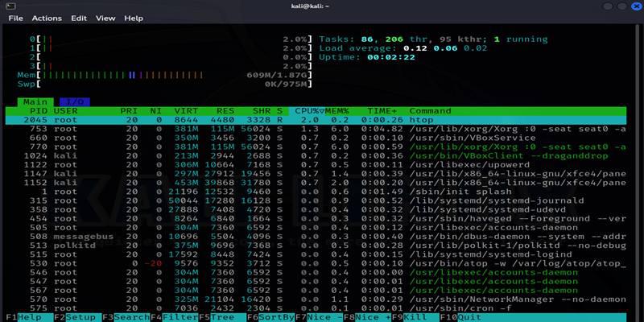This screenshot has width=644, height=322.
Task: Sort by the MEM% column header
Action: (x=337, y=111)
